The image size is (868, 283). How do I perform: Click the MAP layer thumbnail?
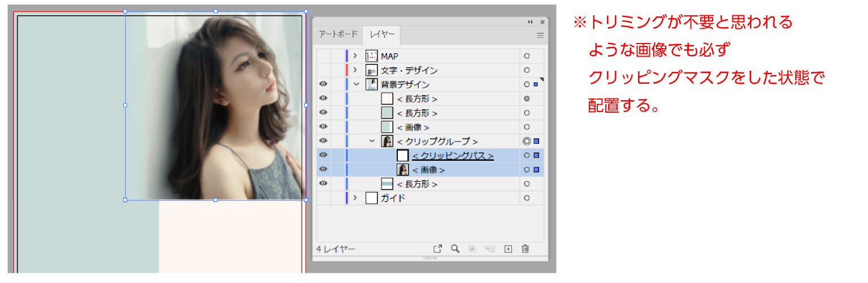[371, 56]
